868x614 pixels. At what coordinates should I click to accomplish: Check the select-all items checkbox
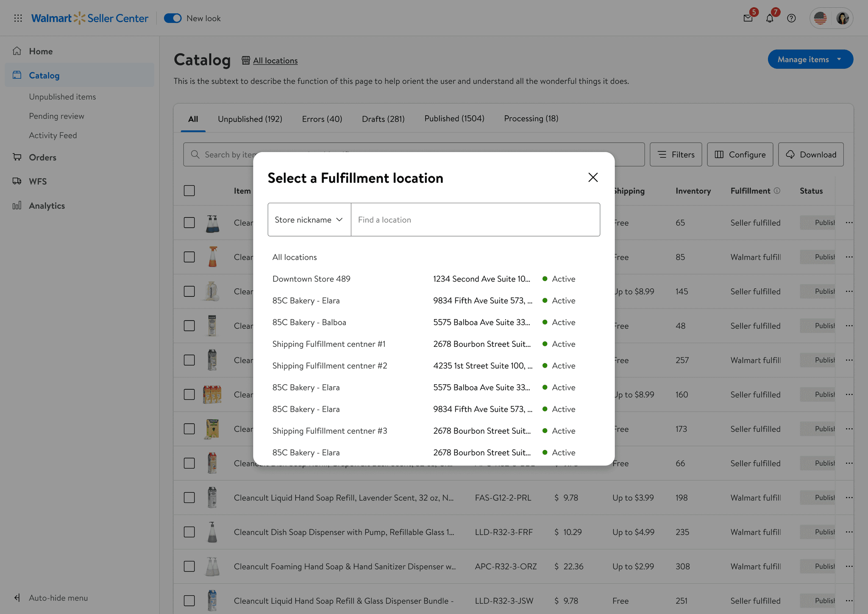coord(189,191)
